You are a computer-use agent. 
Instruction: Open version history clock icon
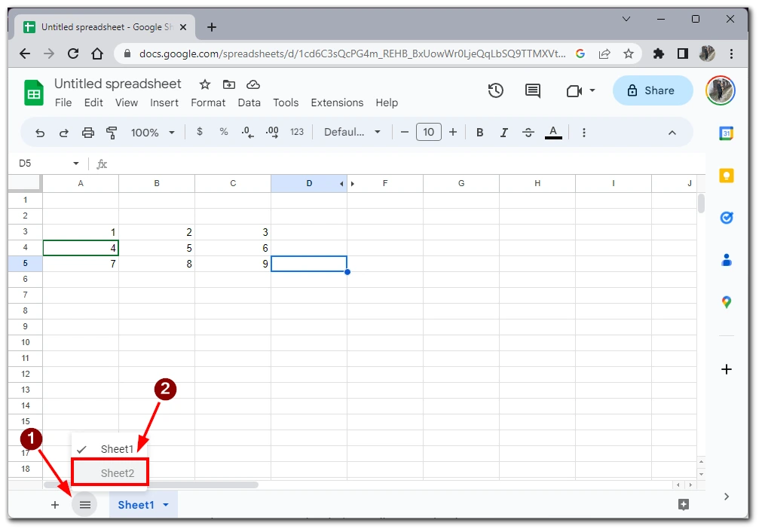click(x=496, y=90)
